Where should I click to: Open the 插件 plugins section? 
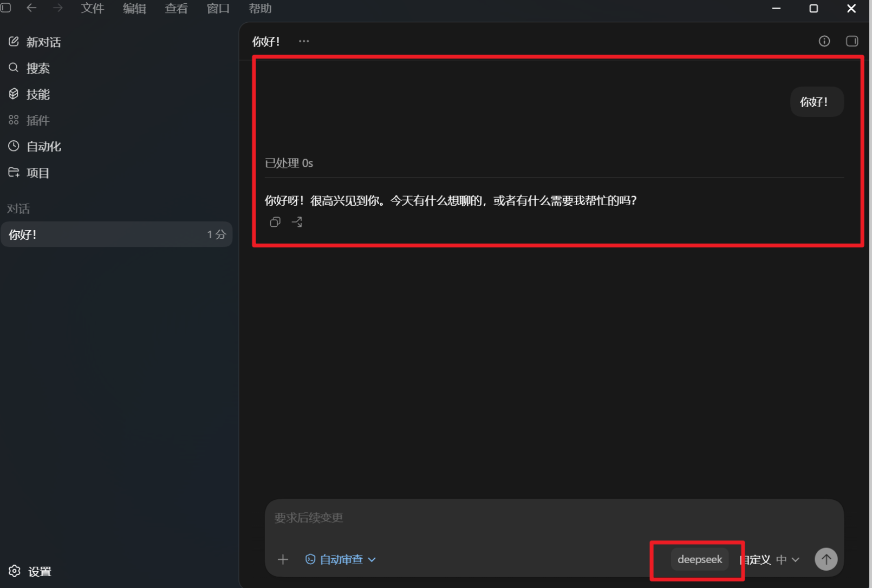click(29, 120)
